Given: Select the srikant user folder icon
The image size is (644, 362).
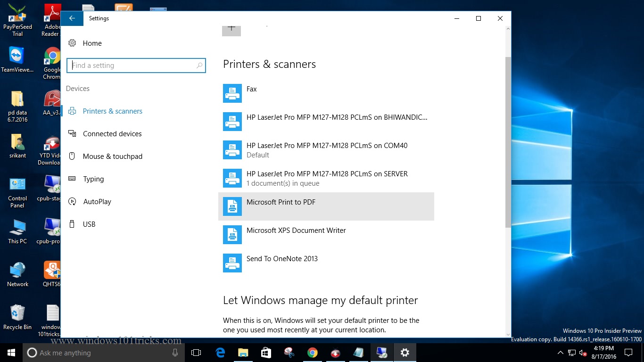Looking at the screenshot, I should click(x=17, y=146).
